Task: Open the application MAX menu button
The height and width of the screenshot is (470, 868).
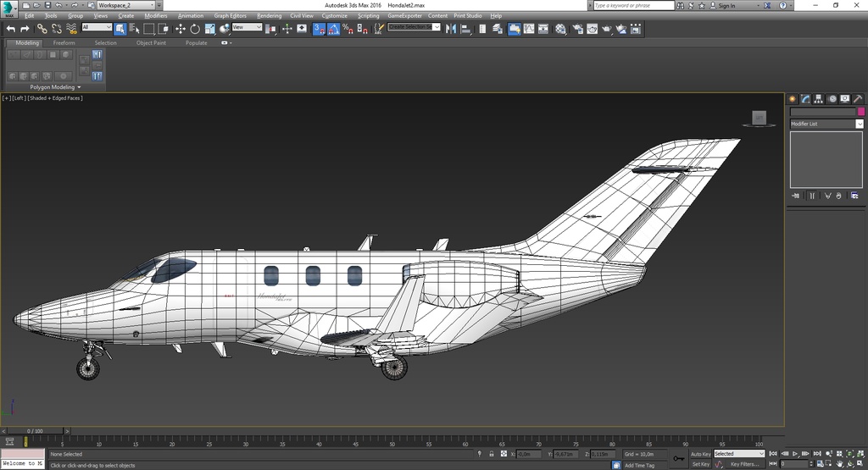Action: coord(8,8)
